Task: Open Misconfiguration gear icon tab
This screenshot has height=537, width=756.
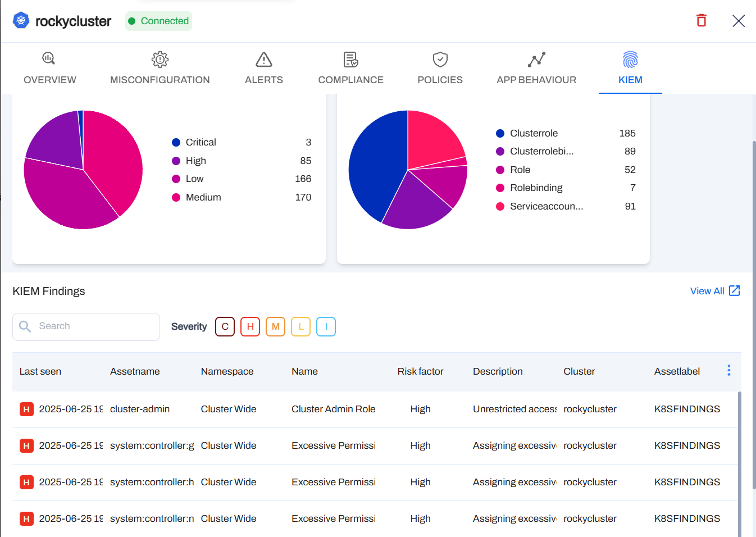Action: (160, 59)
